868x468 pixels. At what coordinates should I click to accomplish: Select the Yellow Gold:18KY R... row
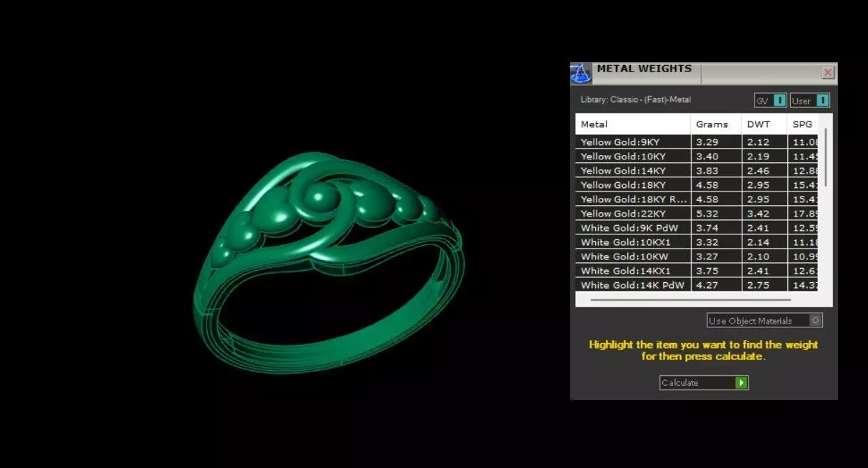[697, 199]
